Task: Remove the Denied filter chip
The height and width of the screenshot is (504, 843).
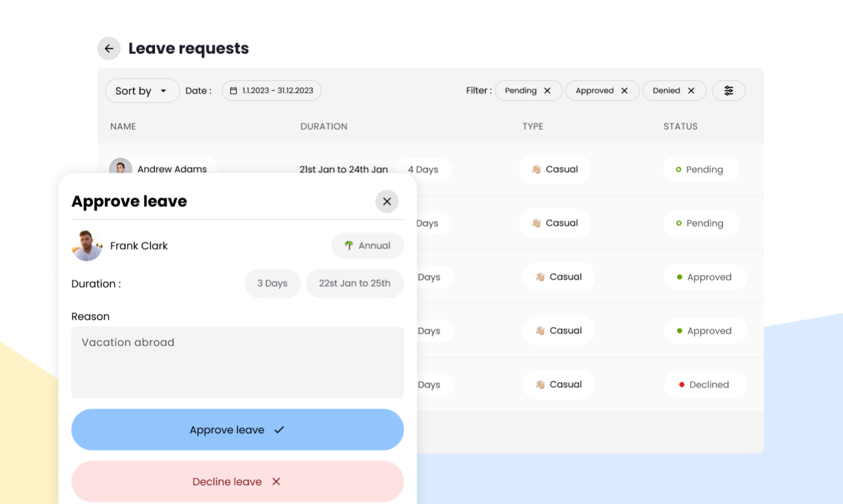Action: click(692, 90)
